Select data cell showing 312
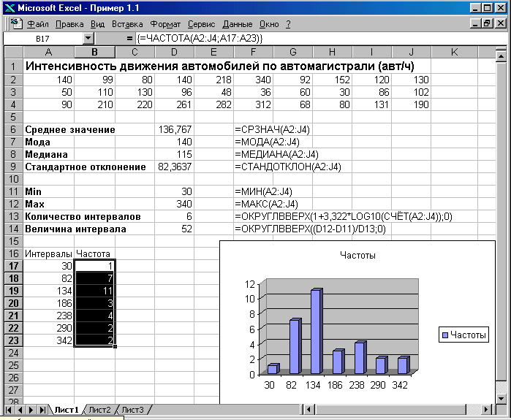 click(253, 104)
